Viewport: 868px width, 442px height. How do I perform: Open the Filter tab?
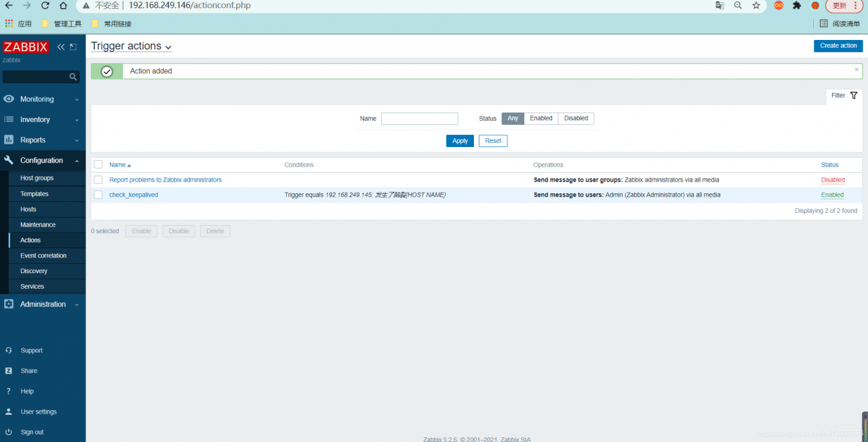click(844, 96)
